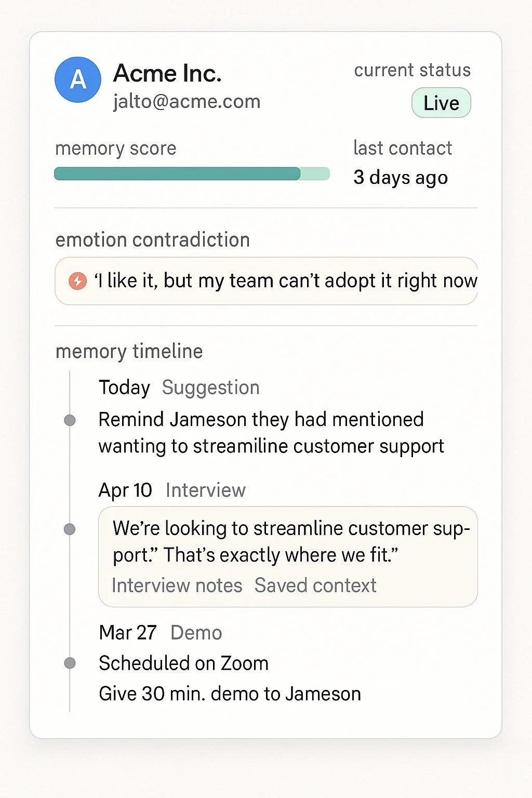Select Give 30 min. demo to Jameson
The image size is (532, 798).
230,694
